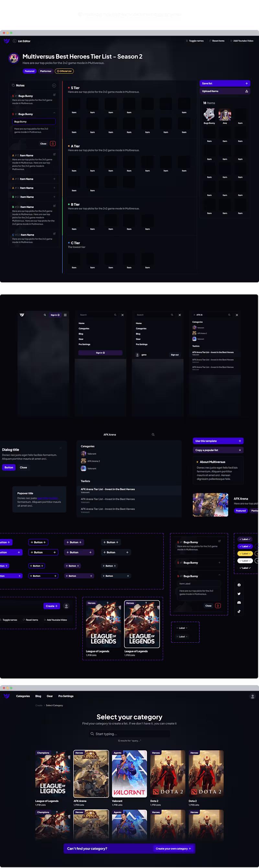Toggle the yellow Label chip
259x868 pixels.
(245, 554)
